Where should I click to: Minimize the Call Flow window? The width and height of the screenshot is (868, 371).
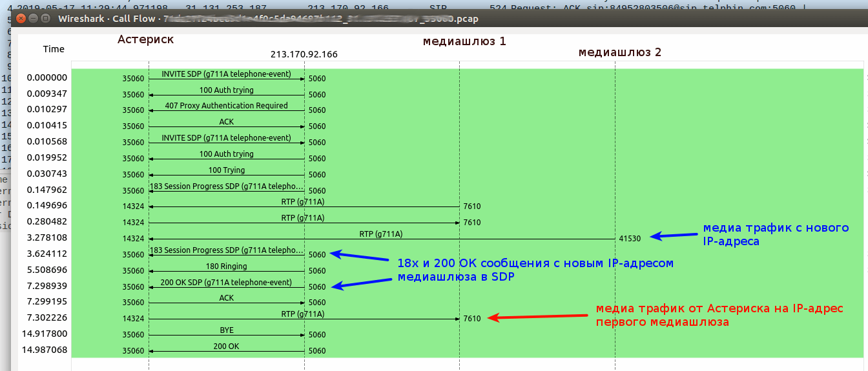pos(34,19)
